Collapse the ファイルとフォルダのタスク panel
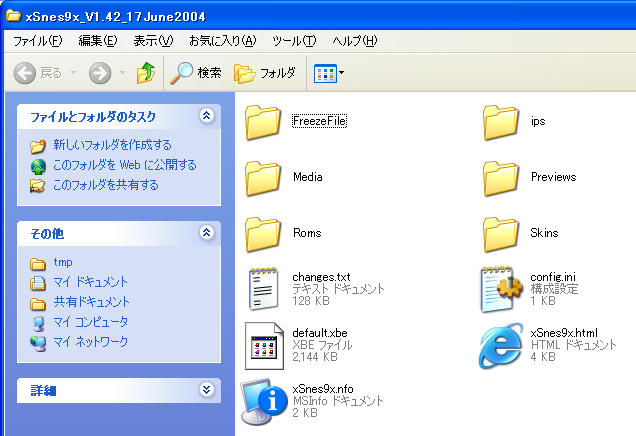The height and width of the screenshot is (436, 636). tap(206, 116)
